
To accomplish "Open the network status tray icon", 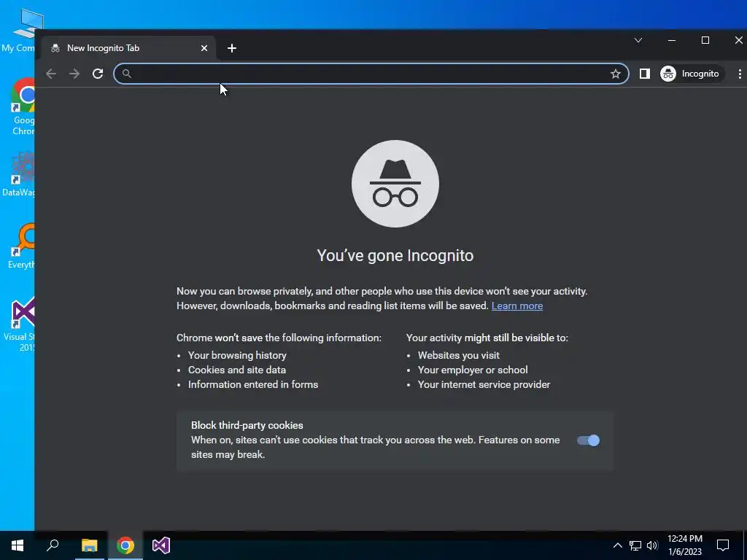I will pyautogui.click(x=635, y=545).
